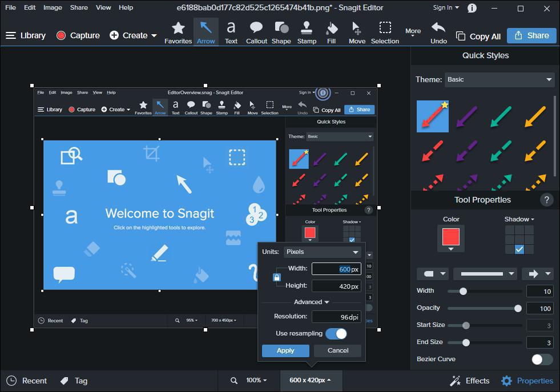Turn off Use resampling switch

[336, 334]
